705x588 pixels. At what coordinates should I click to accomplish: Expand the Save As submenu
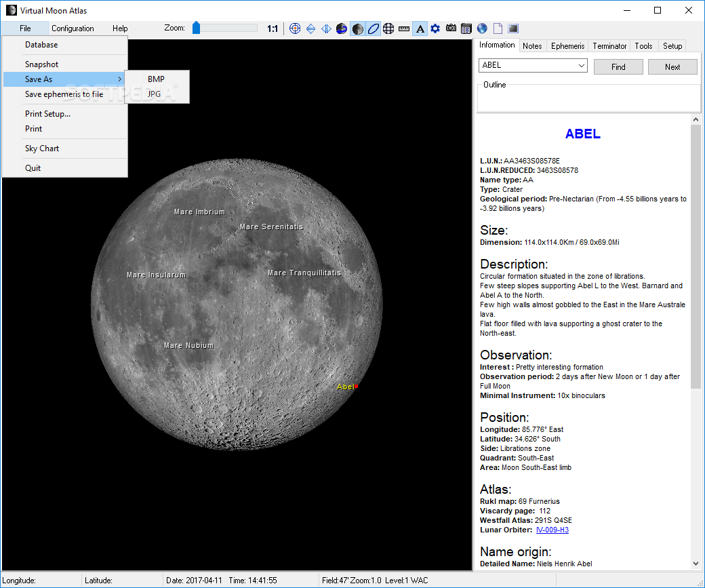[x=64, y=79]
